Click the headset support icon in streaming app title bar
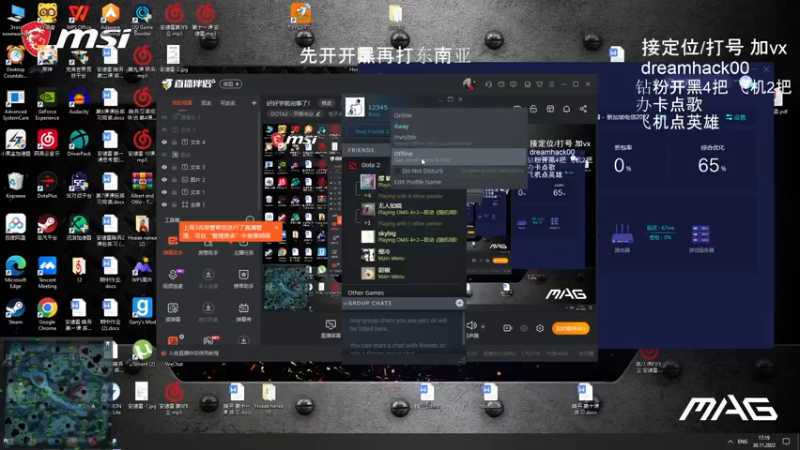 click(488, 84)
